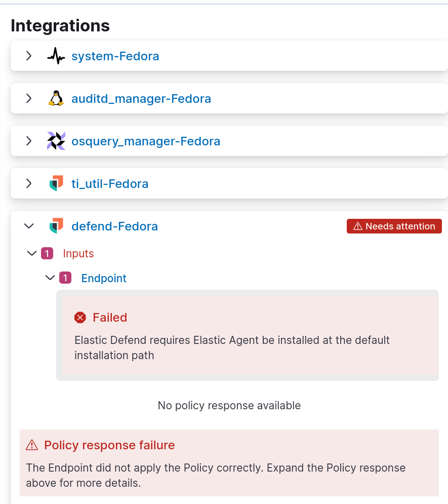Click the Inputs error count badge
The height and width of the screenshot is (504, 448).
[47, 253]
